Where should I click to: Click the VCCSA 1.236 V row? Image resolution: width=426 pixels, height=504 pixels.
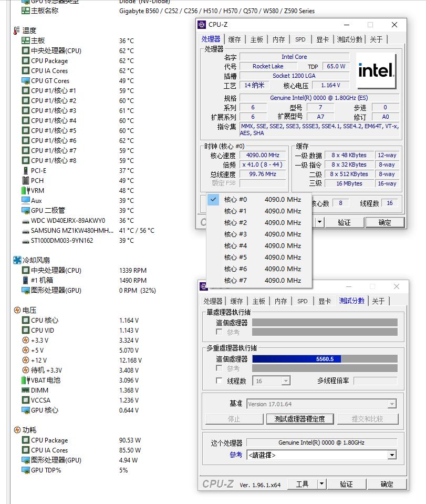[80, 400]
